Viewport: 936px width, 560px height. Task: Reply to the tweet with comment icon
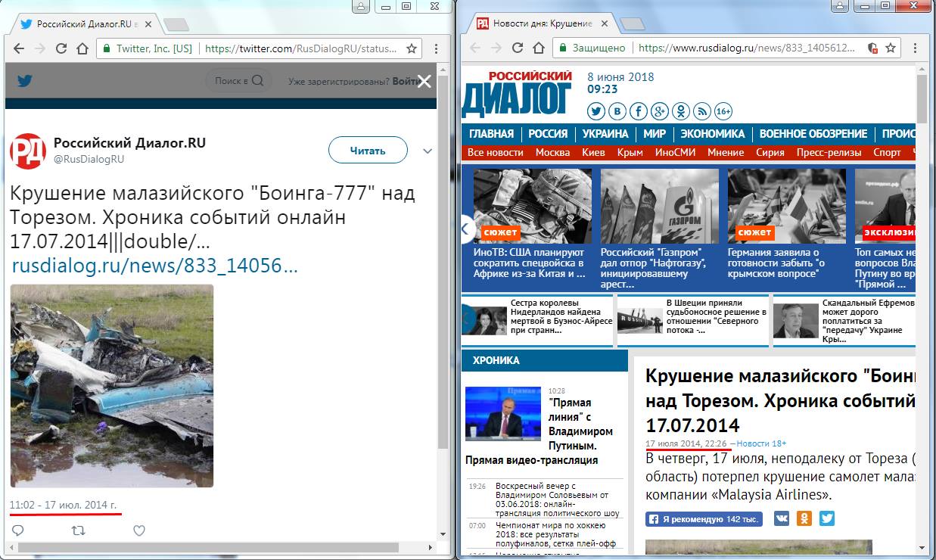click(x=17, y=531)
